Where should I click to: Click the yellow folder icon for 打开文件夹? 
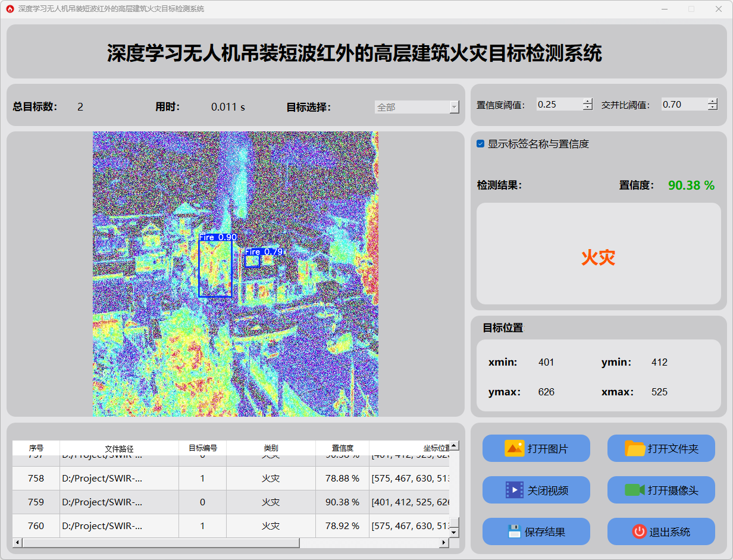tap(635, 448)
